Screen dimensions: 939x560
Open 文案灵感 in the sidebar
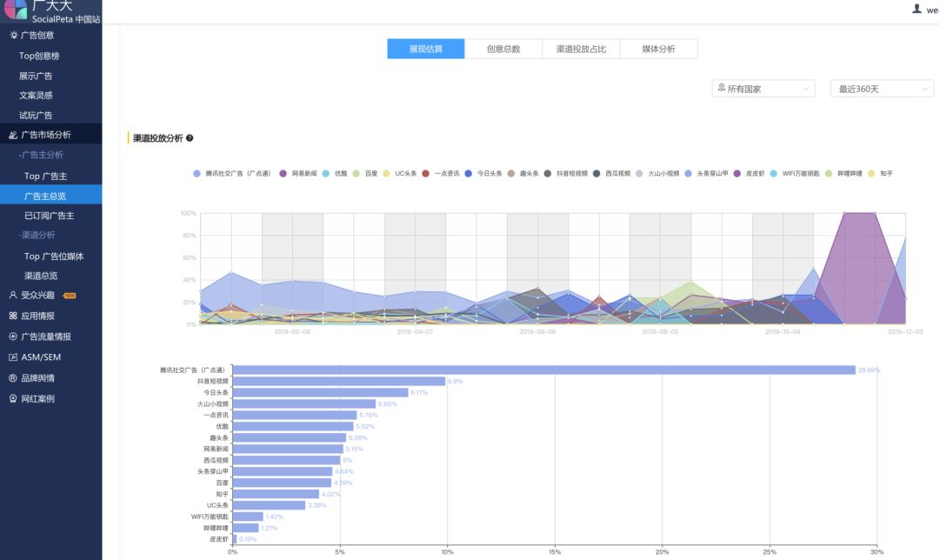coord(36,96)
